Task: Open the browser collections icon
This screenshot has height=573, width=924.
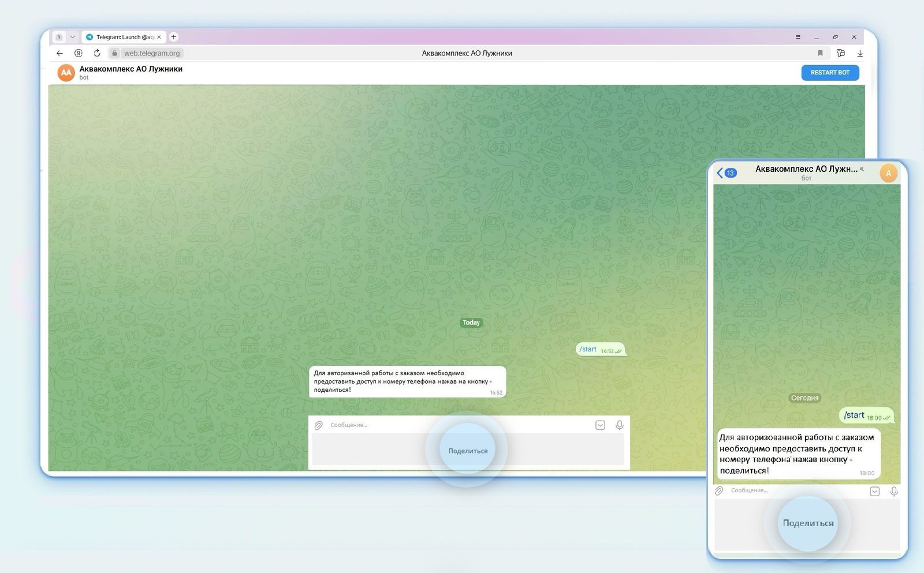Action: (x=841, y=53)
